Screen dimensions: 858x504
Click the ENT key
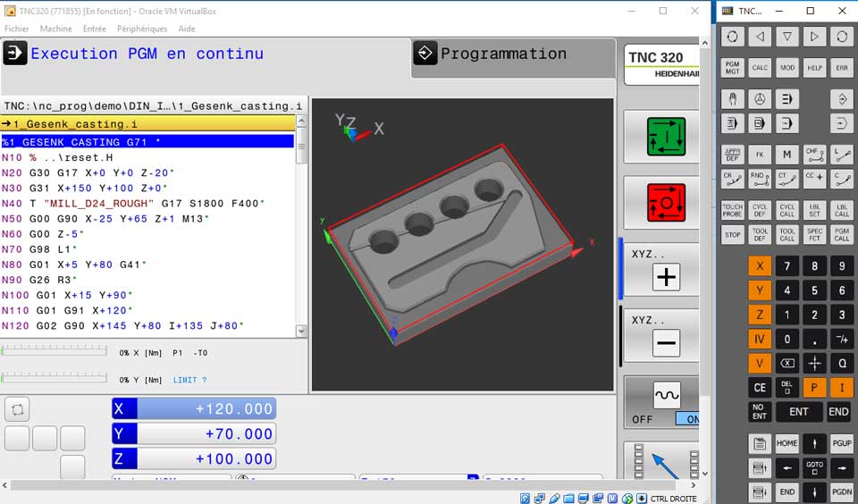[x=799, y=412]
